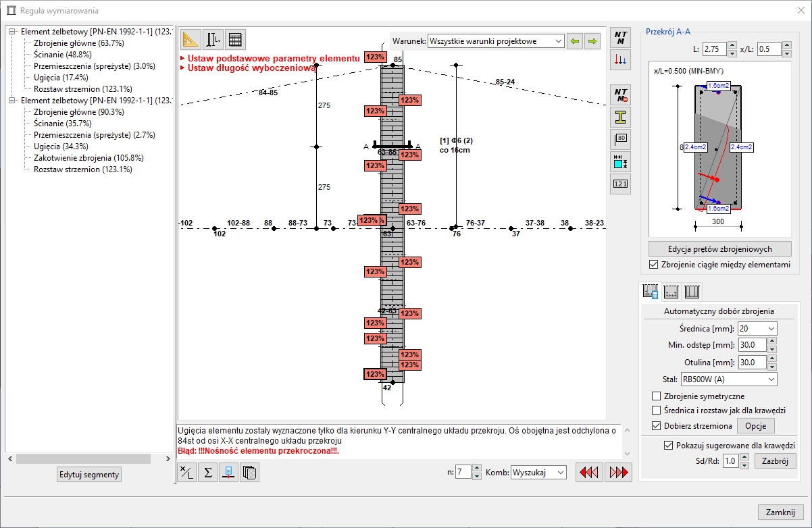Open the Stal RB500W steel dropdown
The width and height of the screenshot is (812, 528).
[729, 379]
